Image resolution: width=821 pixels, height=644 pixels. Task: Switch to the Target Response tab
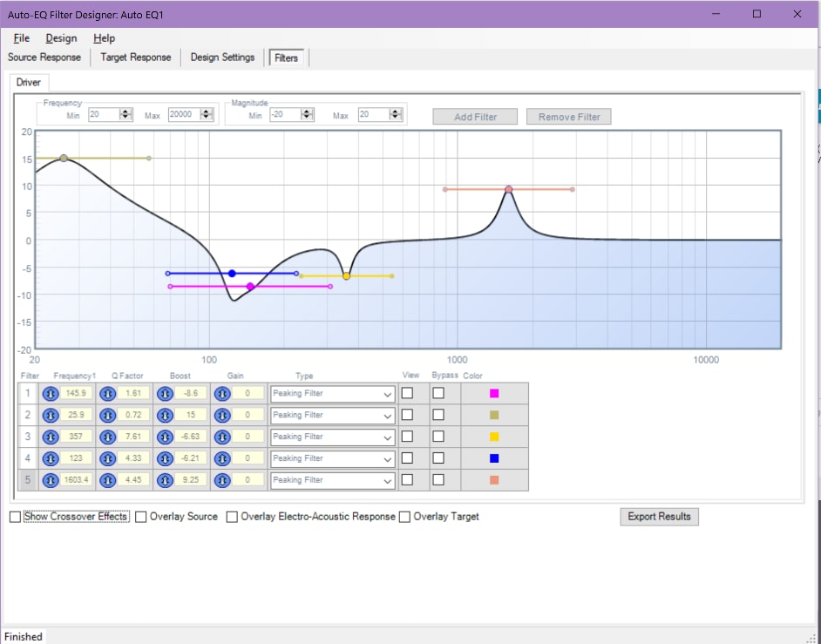[136, 57]
